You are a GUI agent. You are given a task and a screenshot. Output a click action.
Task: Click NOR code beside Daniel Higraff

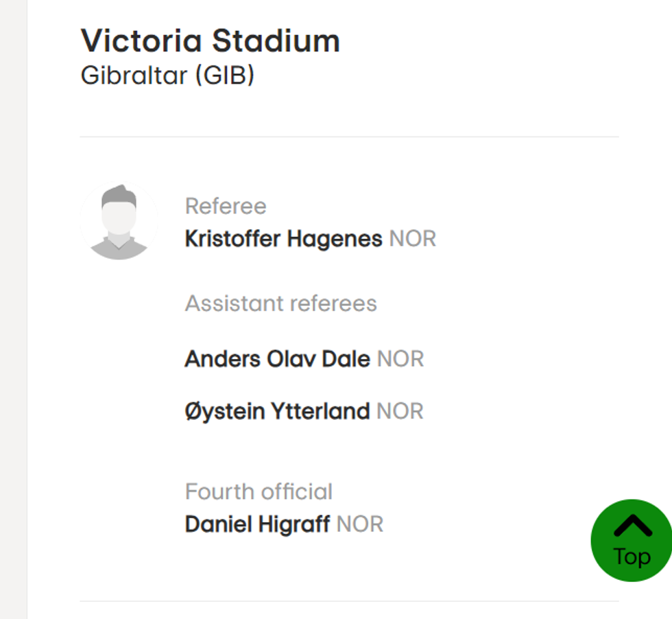[360, 524]
